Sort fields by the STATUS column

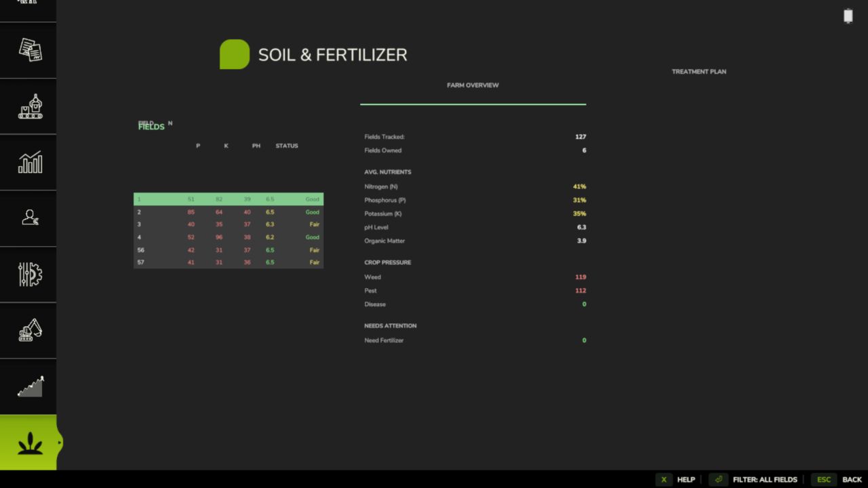click(x=286, y=145)
